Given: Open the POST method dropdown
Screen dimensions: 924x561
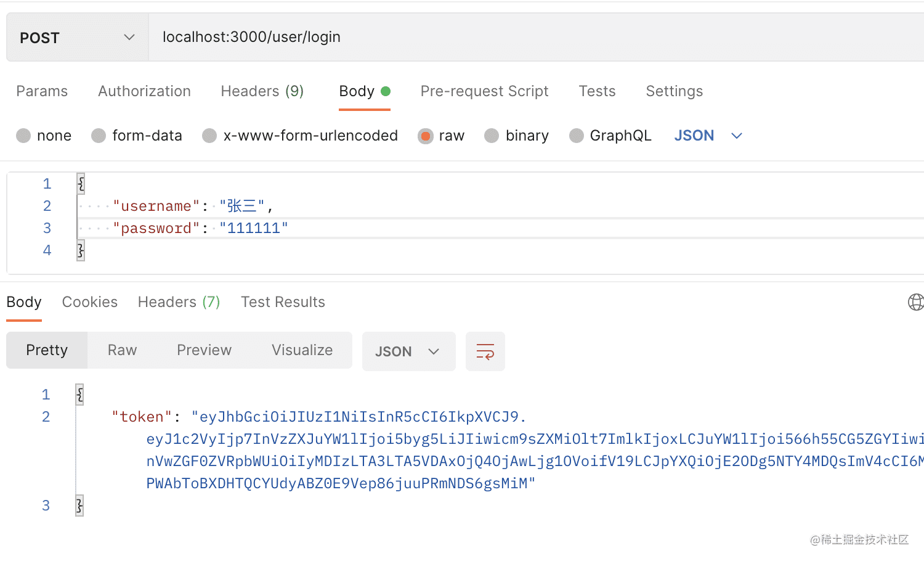Looking at the screenshot, I should click(77, 38).
